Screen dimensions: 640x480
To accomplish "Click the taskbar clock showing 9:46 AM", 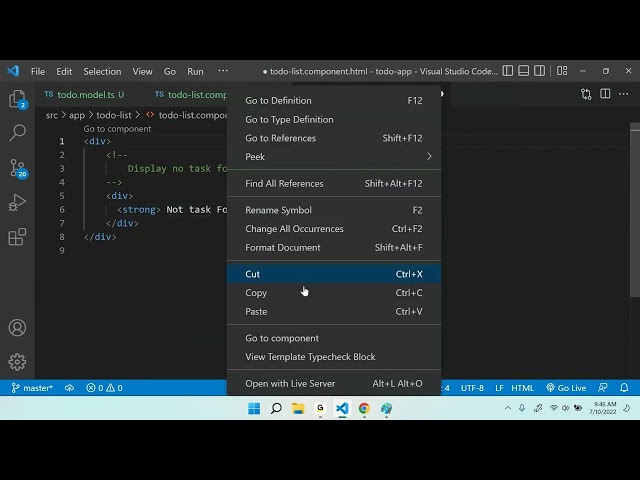I will [x=603, y=408].
